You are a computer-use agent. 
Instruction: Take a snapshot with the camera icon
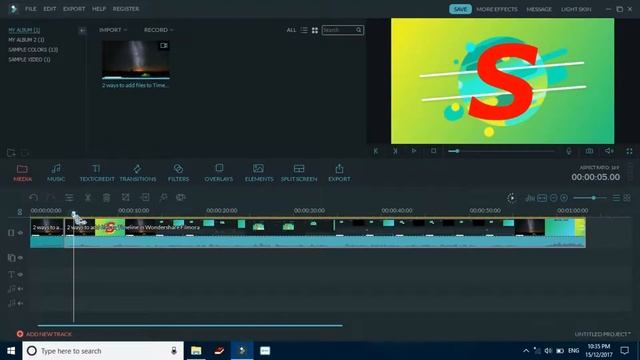pos(589,151)
